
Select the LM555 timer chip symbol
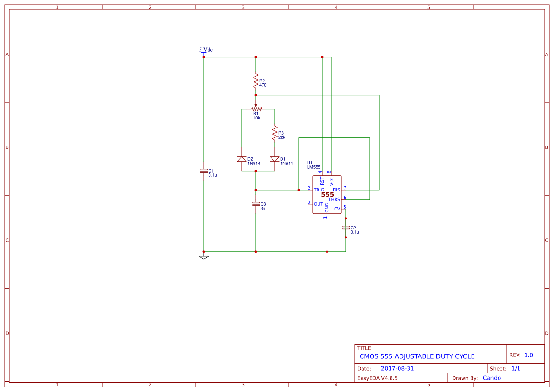pos(327,193)
